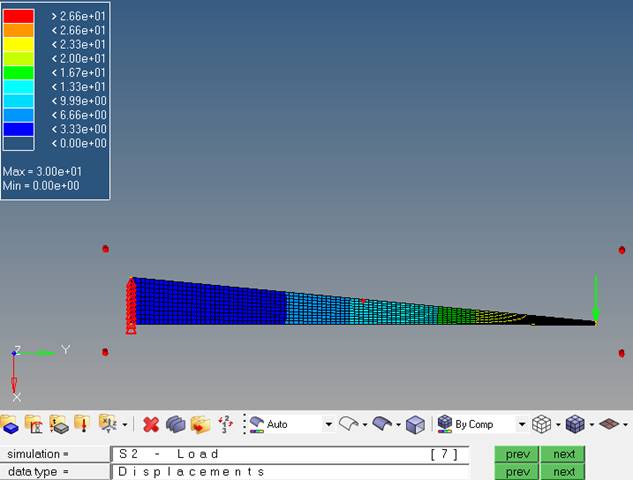Expand shaded element options arrow
Image resolution: width=633 pixels, height=480 pixels.
tap(592, 425)
